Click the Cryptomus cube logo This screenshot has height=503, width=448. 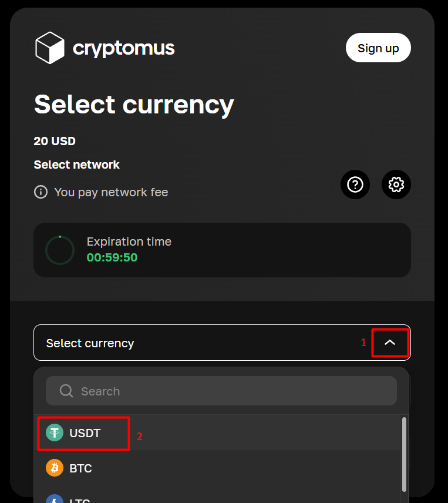pos(49,48)
